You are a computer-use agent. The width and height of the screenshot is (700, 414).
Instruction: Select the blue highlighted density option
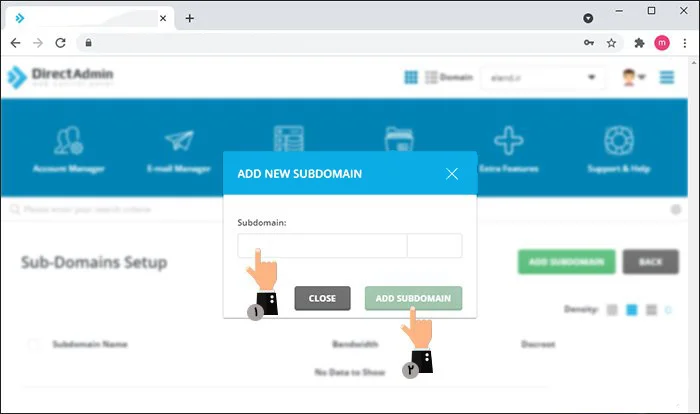coord(631,310)
